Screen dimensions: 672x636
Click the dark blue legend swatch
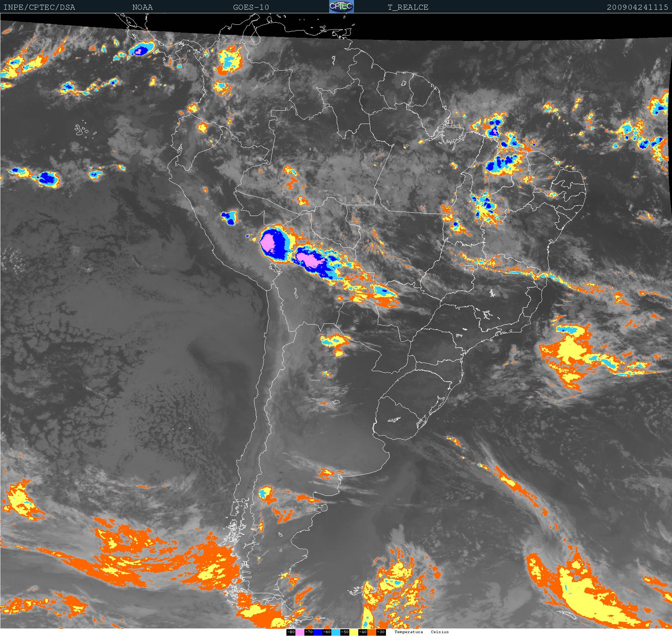point(318,632)
